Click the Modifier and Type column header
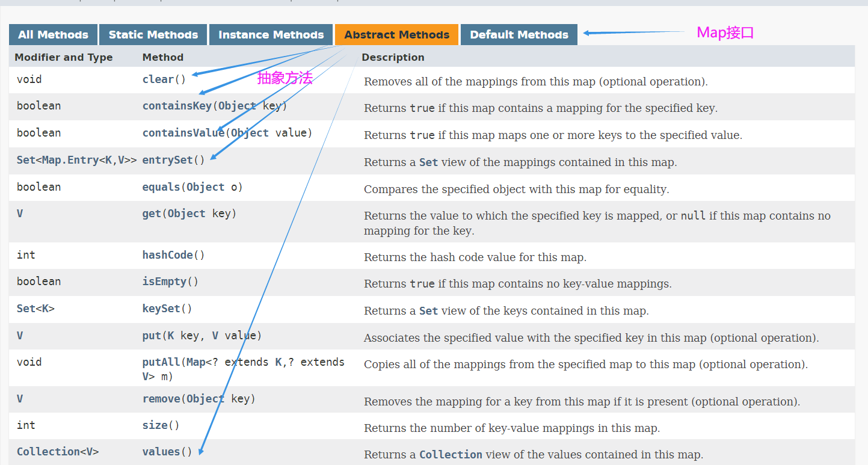The image size is (868, 465). (64, 57)
